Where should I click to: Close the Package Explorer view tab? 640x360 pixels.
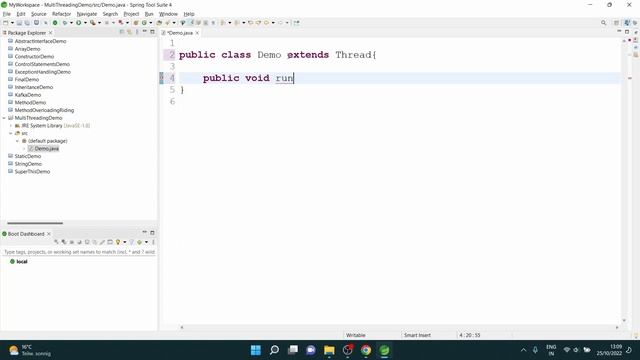click(51, 33)
